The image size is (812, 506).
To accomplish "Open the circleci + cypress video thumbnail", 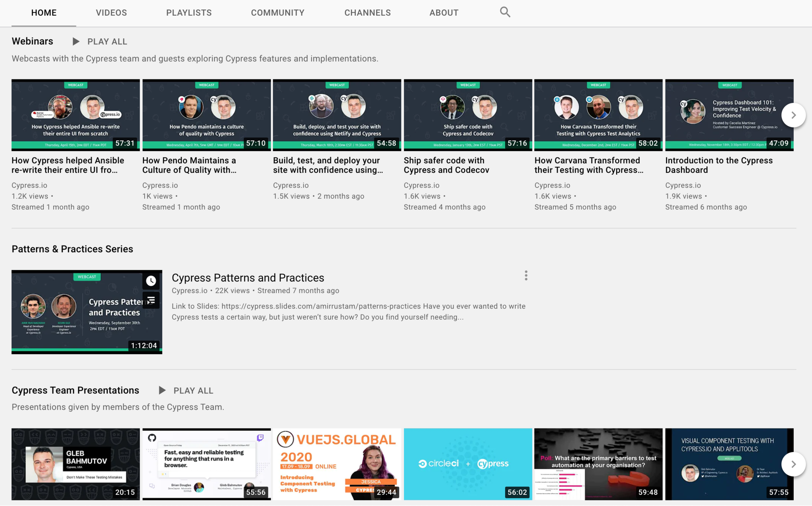I will [468, 464].
